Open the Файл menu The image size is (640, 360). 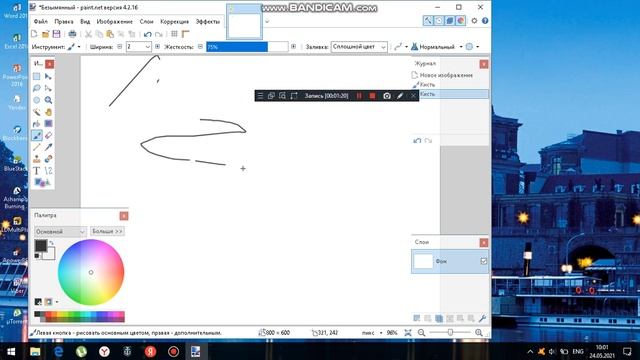pyautogui.click(x=40, y=21)
